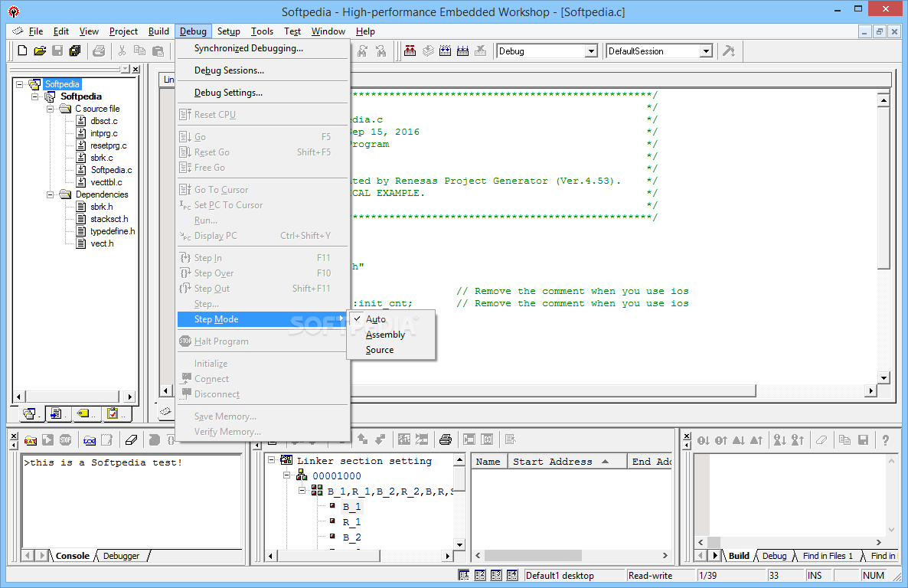Open the Debug configuration dropdown

click(x=591, y=51)
